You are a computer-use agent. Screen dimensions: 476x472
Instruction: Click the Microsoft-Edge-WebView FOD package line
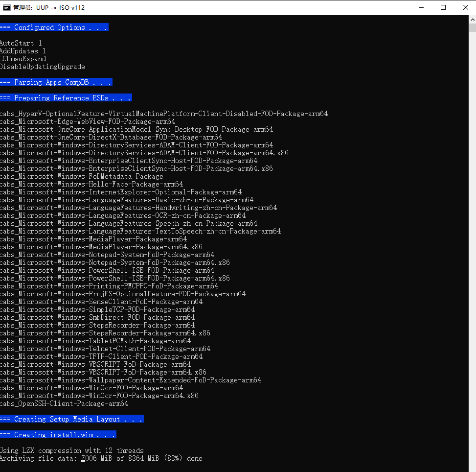click(88, 121)
